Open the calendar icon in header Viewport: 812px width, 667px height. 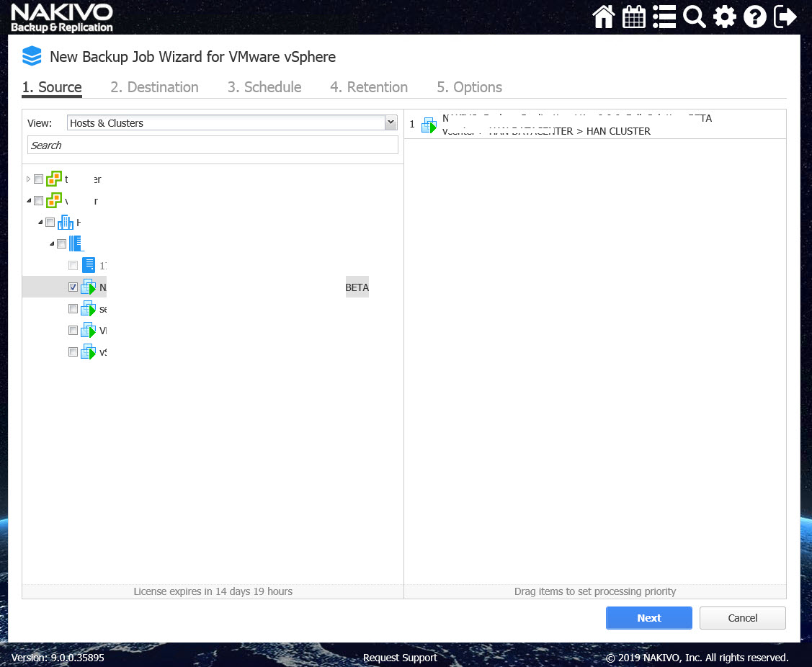[x=633, y=17]
